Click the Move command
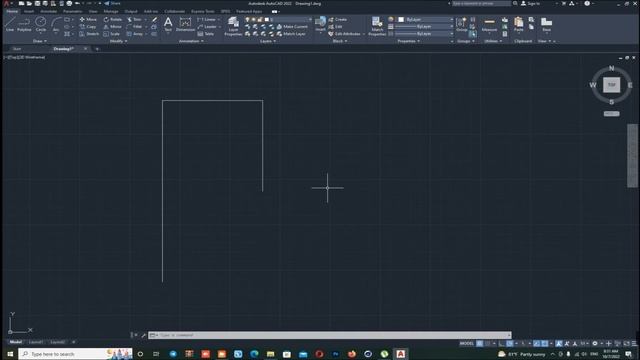The width and height of the screenshot is (640, 360). pyautogui.click(x=88, y=19)
